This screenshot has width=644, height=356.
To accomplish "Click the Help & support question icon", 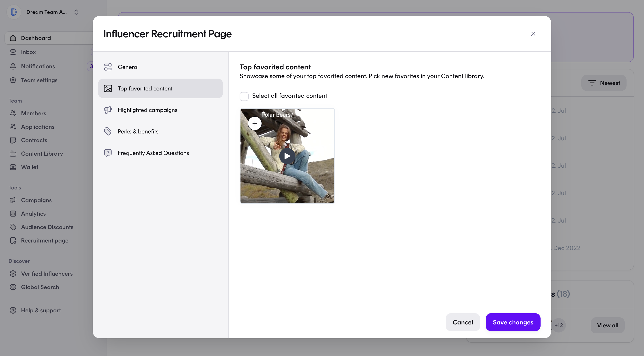I will coord(13,310).
